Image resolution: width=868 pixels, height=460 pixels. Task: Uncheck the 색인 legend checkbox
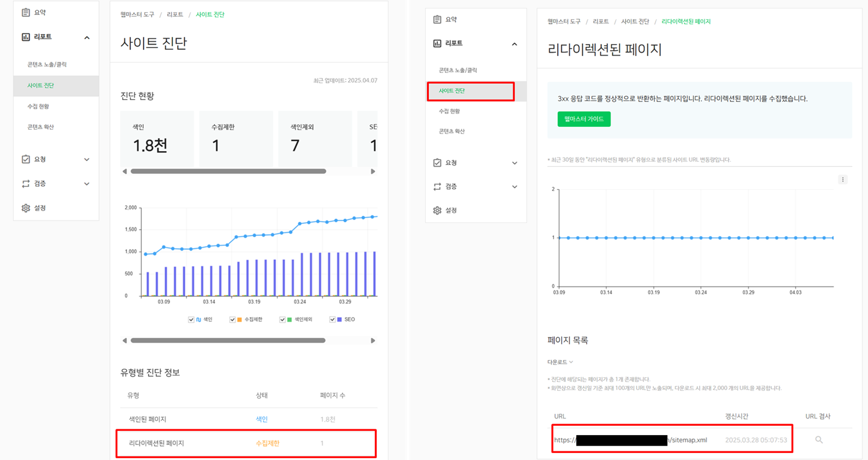click(x=191, y=319)
